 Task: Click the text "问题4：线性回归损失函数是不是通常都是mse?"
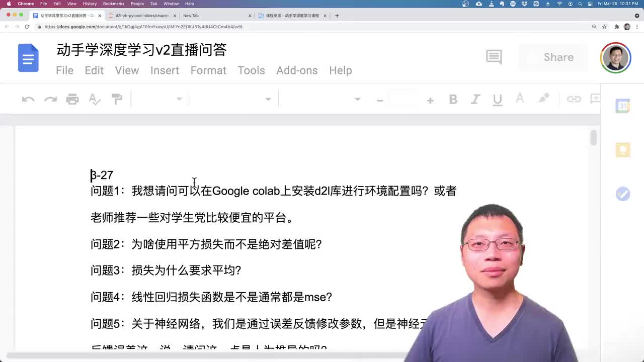coord(211,297)
